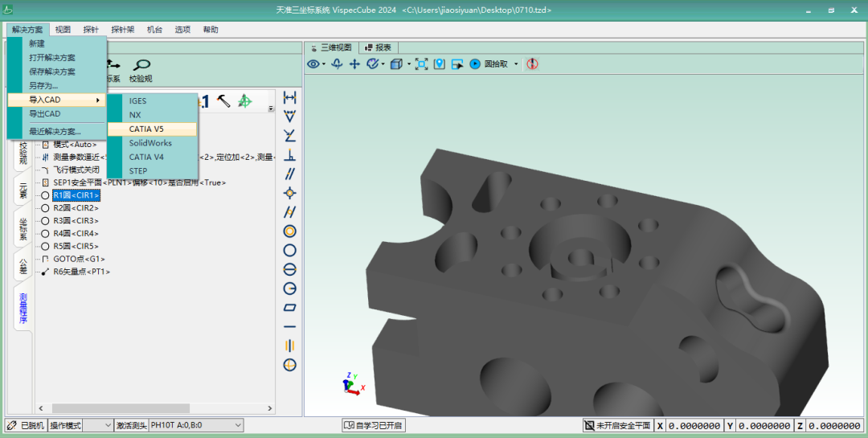Viewport: 868px width, 438px height.
Task: Switch to the 报表 report tab
Action: tap(377, 47)
